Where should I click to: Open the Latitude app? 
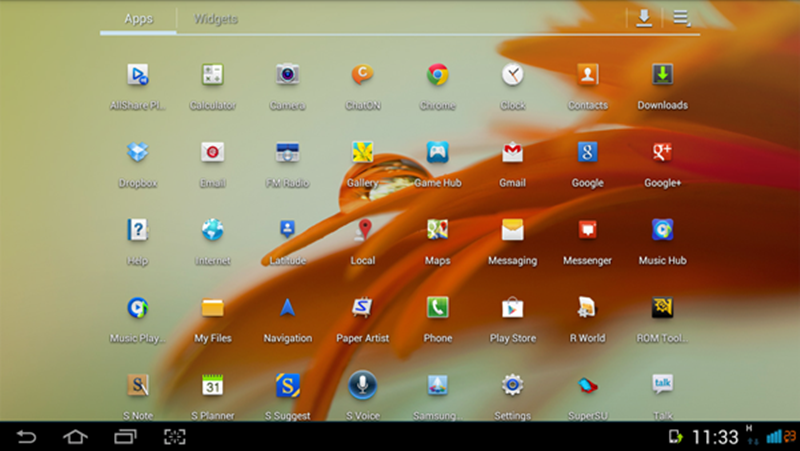click(288, 230)
